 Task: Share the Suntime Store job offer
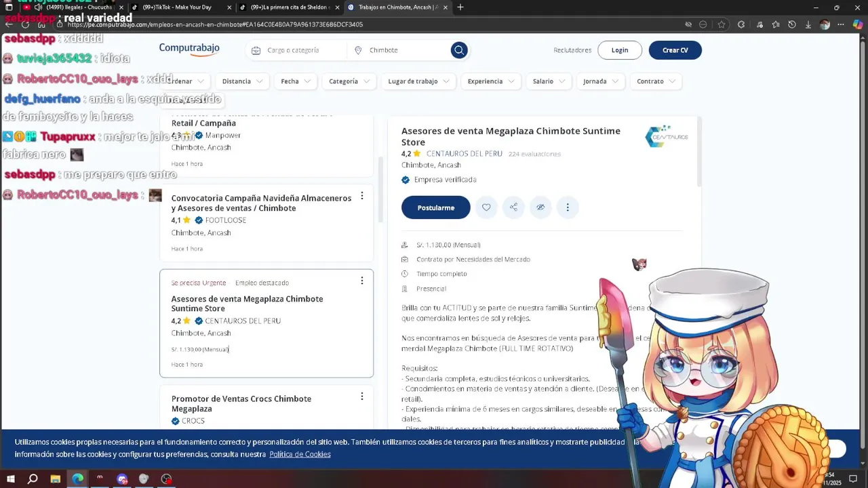(513, 207)
